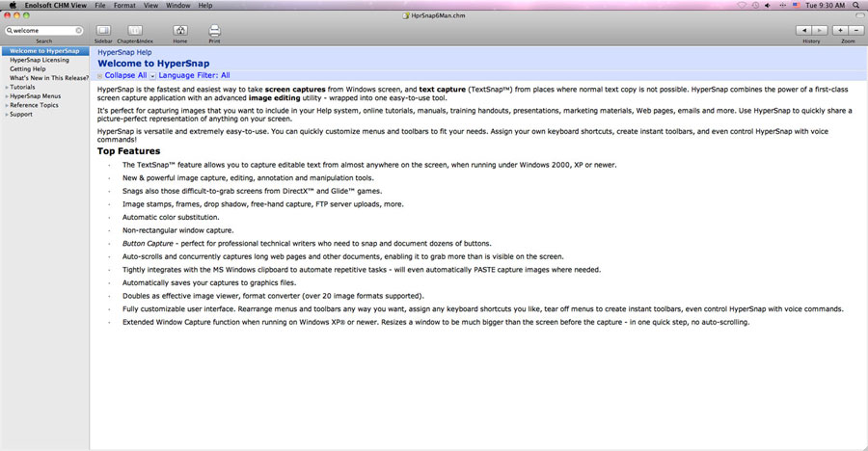Screen dimensions: 868x451
Task: Open Spotlight search in the menu bar
Action: tap(855, 5)
